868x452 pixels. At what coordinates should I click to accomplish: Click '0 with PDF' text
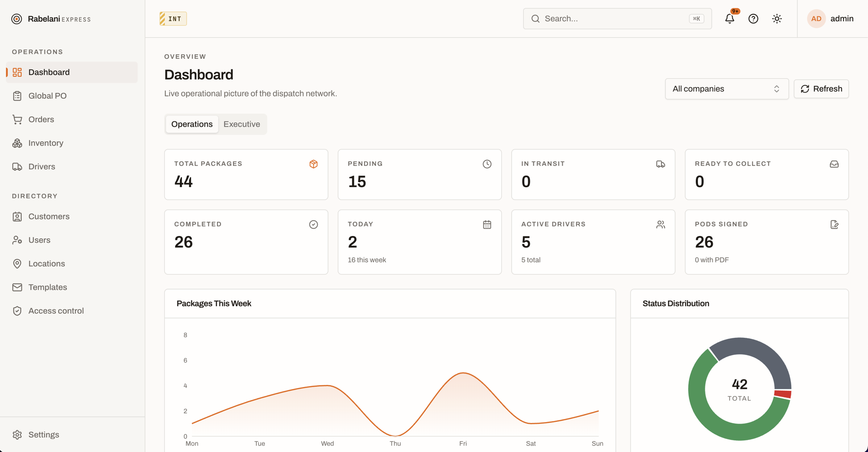point(712,260)
